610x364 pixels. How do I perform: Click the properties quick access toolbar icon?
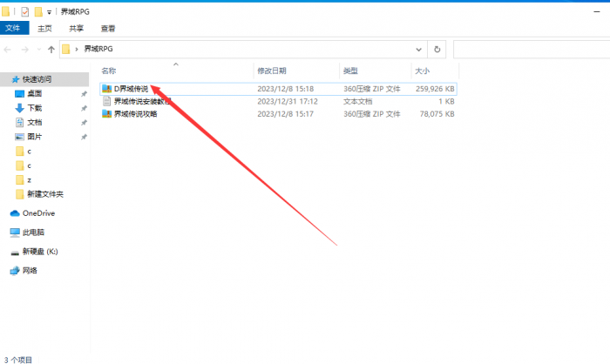tap(25, 12)
